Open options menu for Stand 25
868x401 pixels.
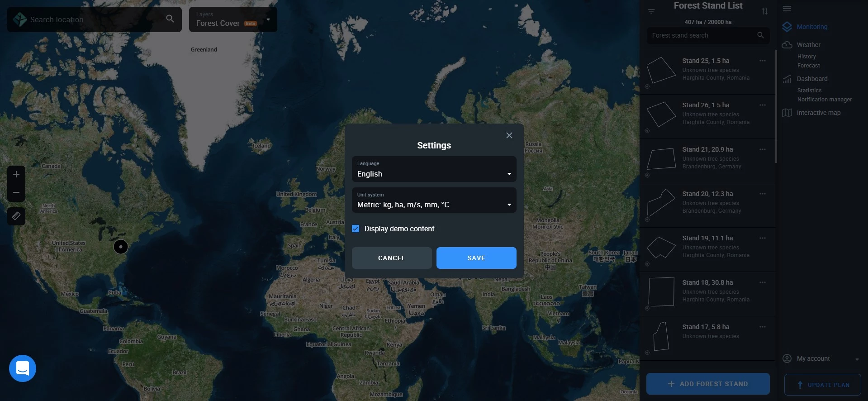pyautogui.click(x=763, y=61)
